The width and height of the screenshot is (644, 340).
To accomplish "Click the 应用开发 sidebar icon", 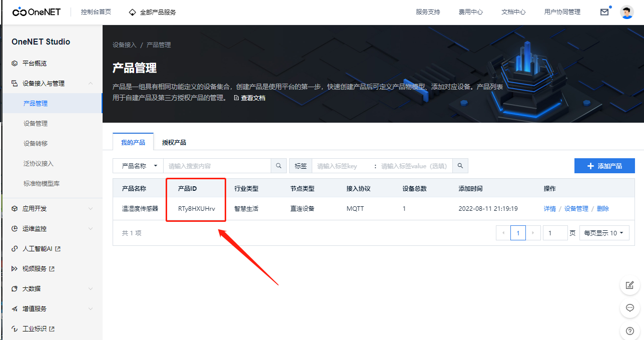I will pos(15,209).
